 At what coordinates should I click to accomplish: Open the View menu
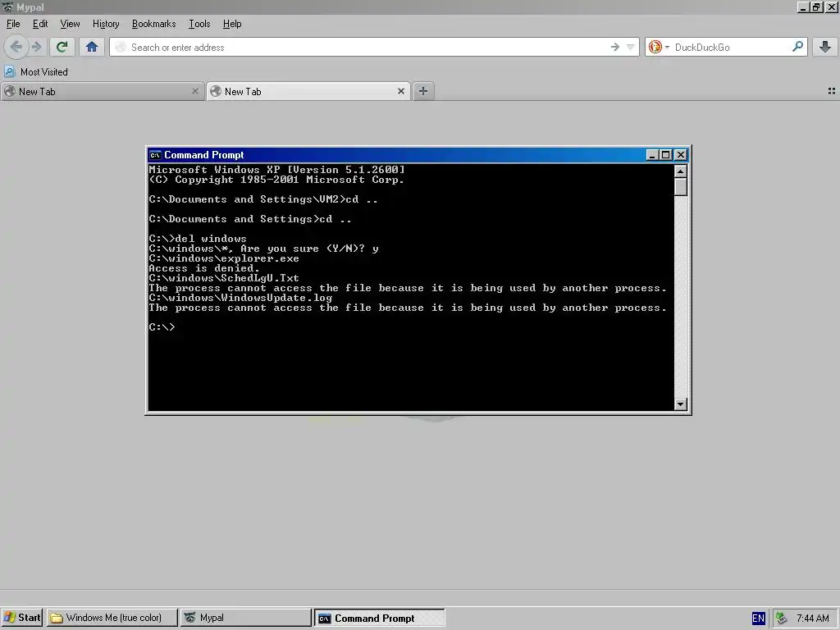(x=70, y=24)
